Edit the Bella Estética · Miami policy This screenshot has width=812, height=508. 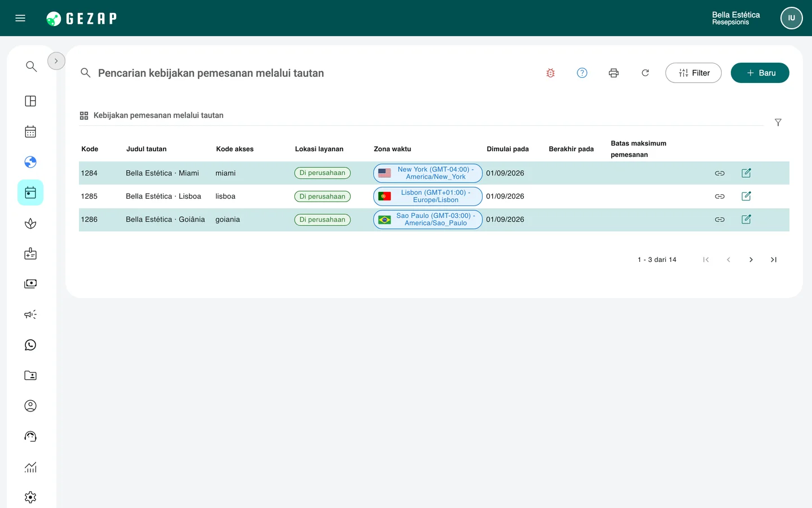(746, 173)
